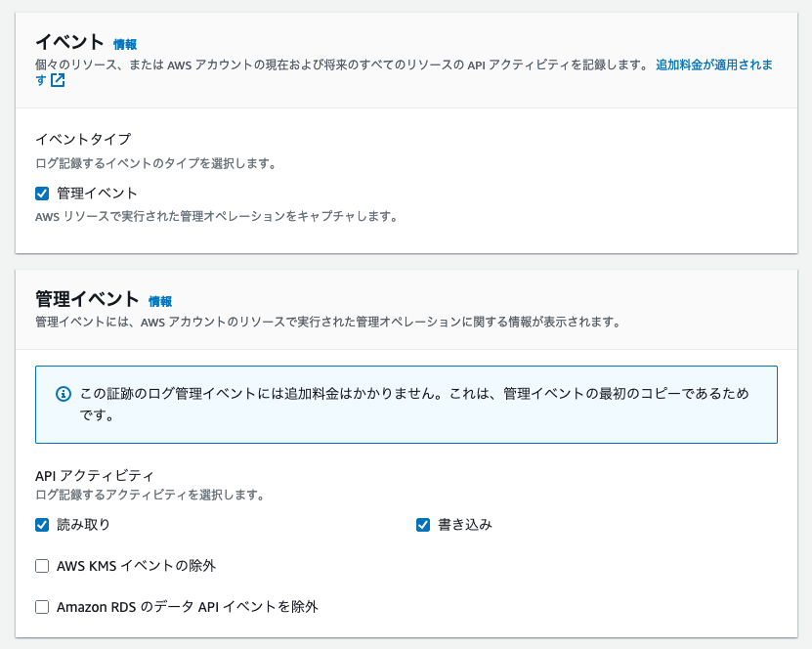Open the 追加料金が適用されます link
The height and width of the screenshot is (649, 812).
pyautogui.click(x=714, y=65)
